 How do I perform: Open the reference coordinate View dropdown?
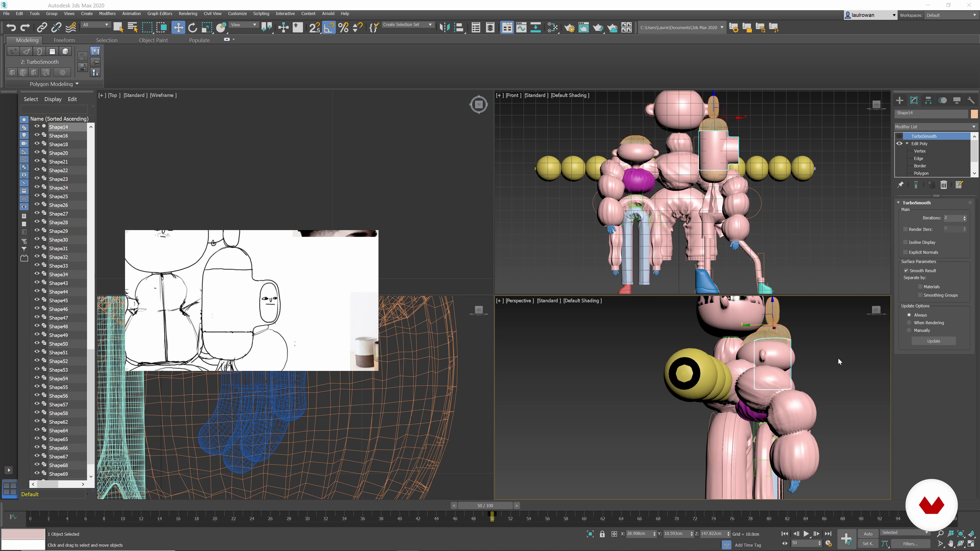(243, 25)
